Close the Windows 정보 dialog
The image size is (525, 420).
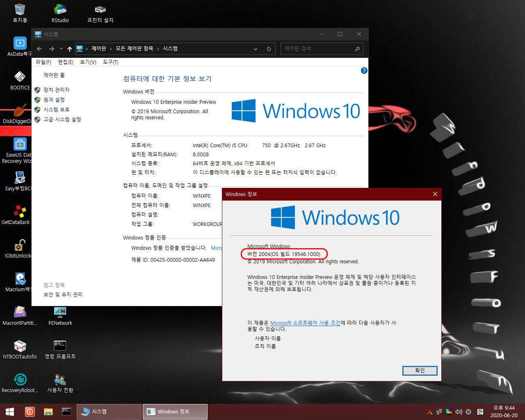tap(435, 194)
